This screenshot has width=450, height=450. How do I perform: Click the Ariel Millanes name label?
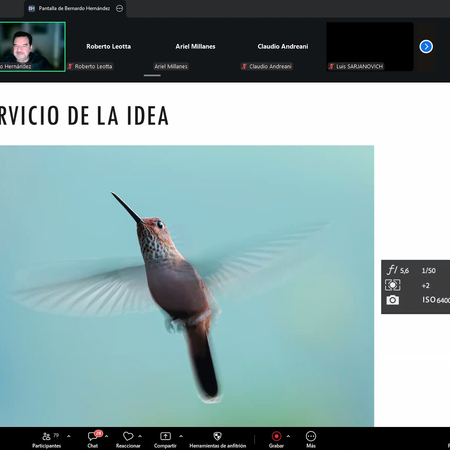coord(171,66)
